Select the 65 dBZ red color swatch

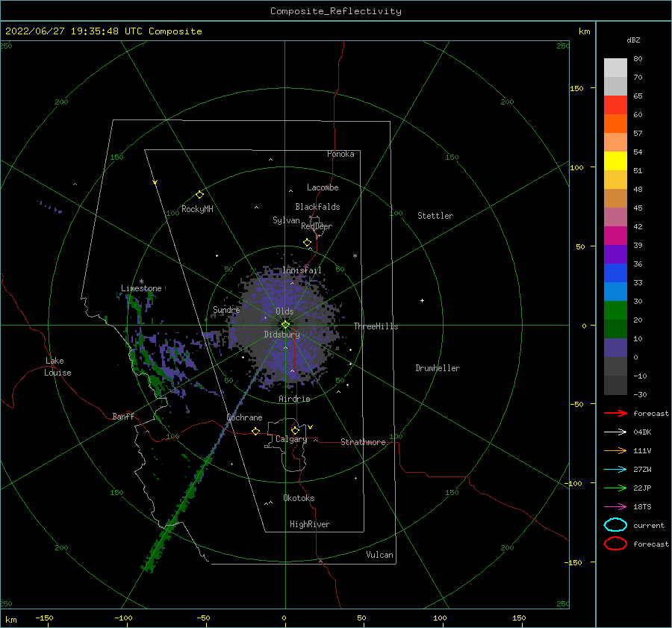615,105
